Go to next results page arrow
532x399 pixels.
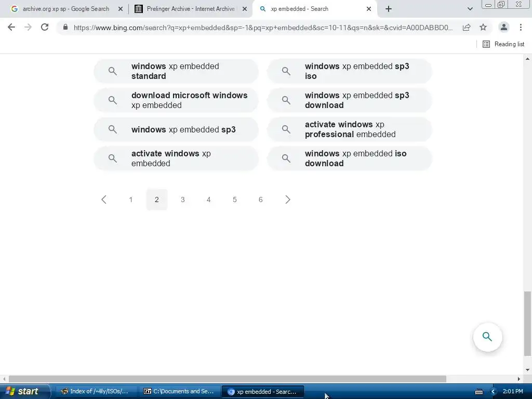coord(287,199)
